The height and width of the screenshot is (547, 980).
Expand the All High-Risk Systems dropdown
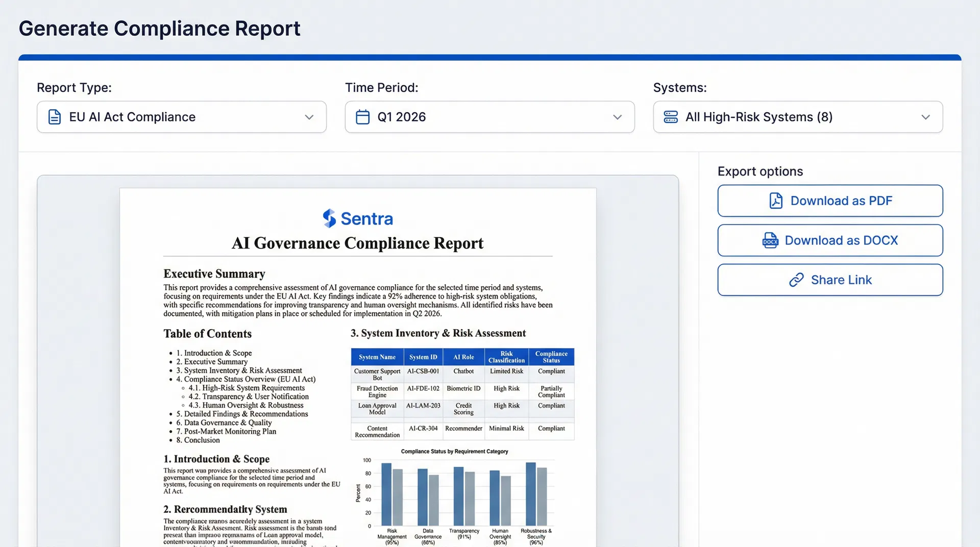[x=926, y=117]
